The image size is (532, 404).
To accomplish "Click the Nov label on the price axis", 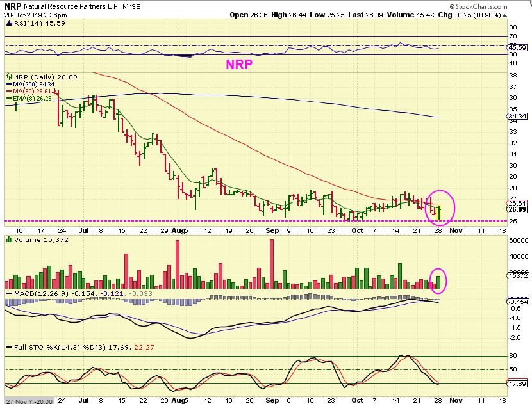I will [x=456, y=230].
